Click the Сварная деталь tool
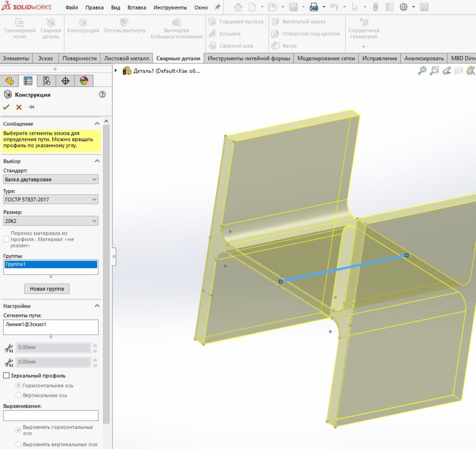 tap(51, 28)
